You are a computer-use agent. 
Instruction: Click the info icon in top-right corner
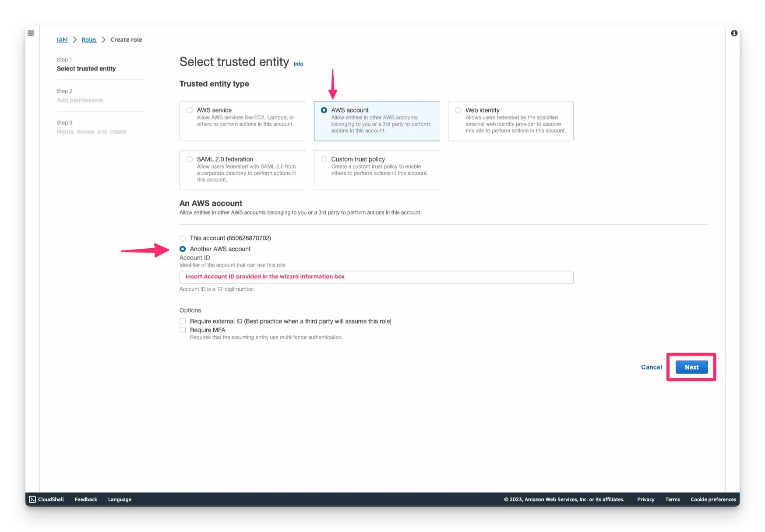(734, 33)
